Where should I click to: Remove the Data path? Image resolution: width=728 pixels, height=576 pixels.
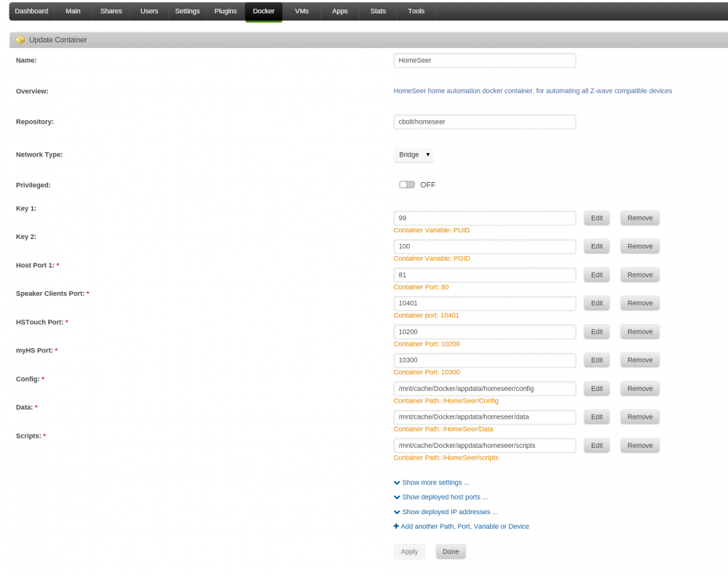pos(640,417)
